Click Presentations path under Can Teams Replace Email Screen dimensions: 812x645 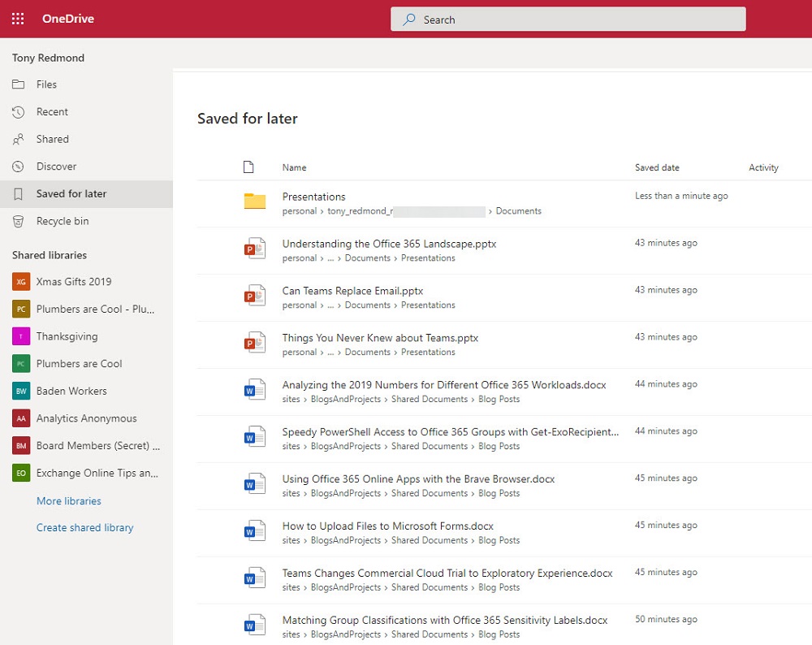tap(428, 305)
